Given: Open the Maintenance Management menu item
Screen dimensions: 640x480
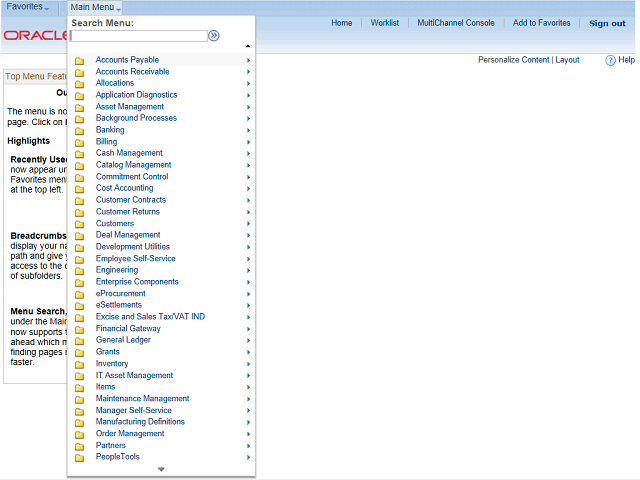Looking at the screenshot, I should (x=142, y=398).
